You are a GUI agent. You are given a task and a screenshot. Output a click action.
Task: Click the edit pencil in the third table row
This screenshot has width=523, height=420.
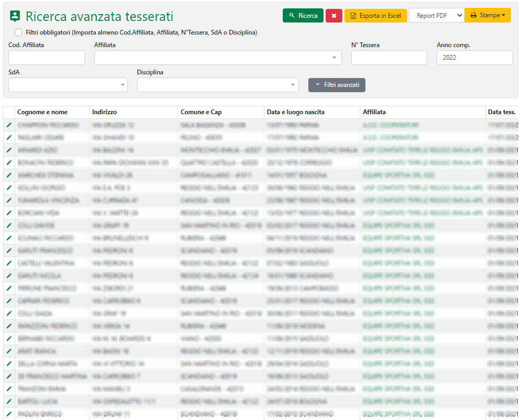click(9, 150)
